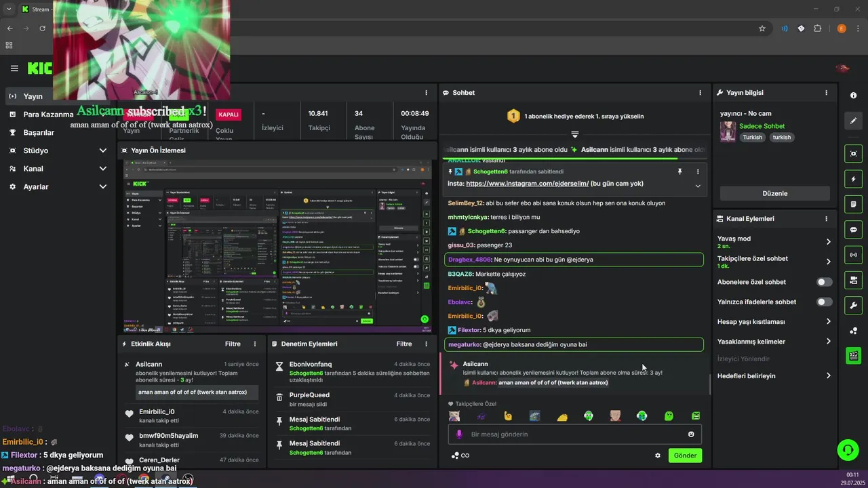The width and height of the screenshot is (868, 488).
Task: Select the yellow duck thumbs-up emote
Action: [x=508, y=416]
